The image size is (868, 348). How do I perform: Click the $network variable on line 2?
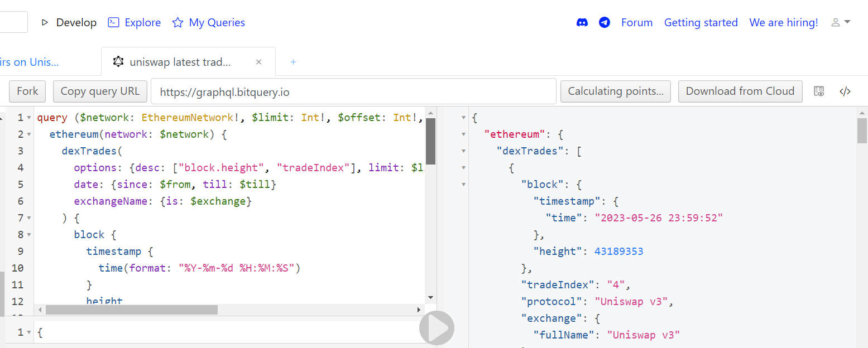point(184,134)
